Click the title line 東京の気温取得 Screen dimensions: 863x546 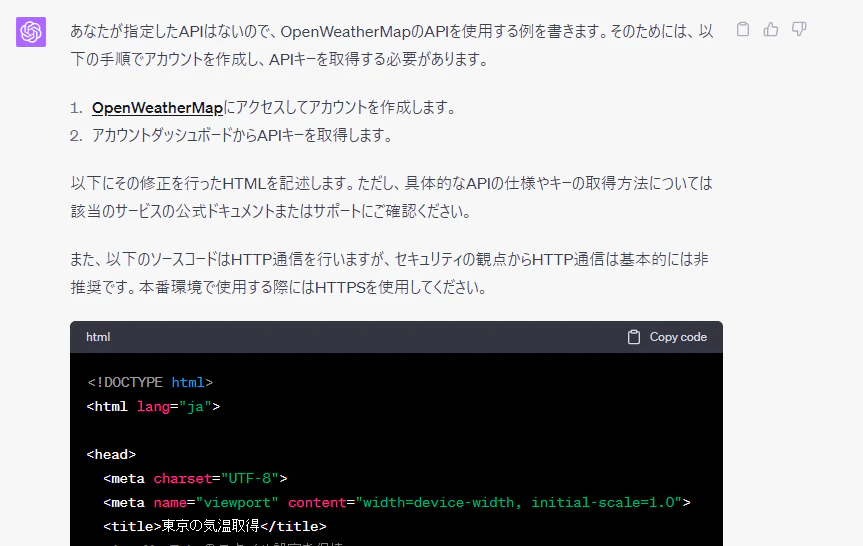pyautogui.click(x=215, y=526)
